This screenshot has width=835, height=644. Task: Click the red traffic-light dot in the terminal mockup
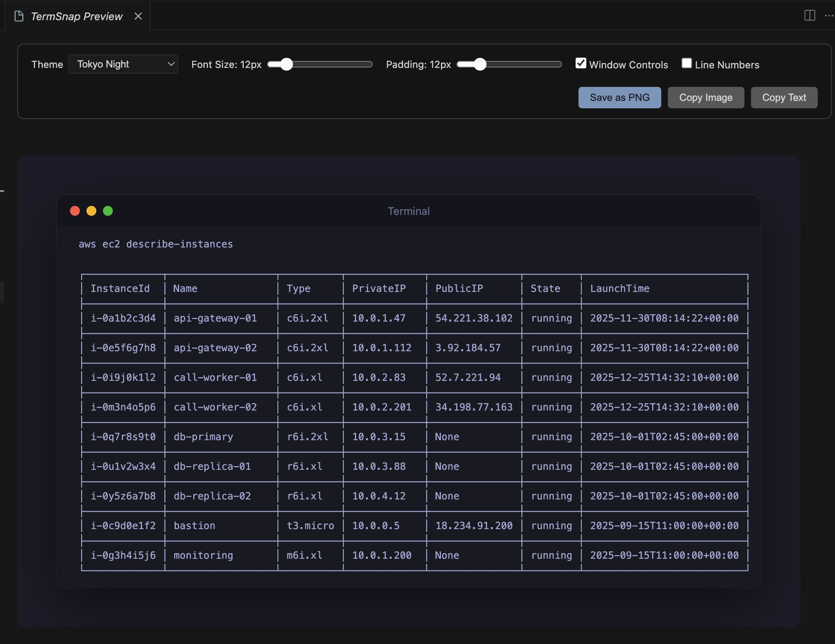pos(75,210)
